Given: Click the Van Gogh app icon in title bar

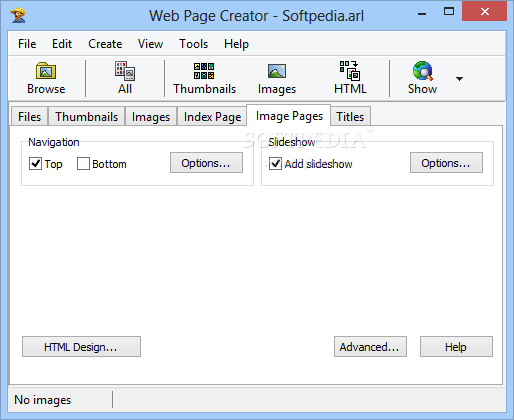Looking at the screenshot, I should pos(18,15).
